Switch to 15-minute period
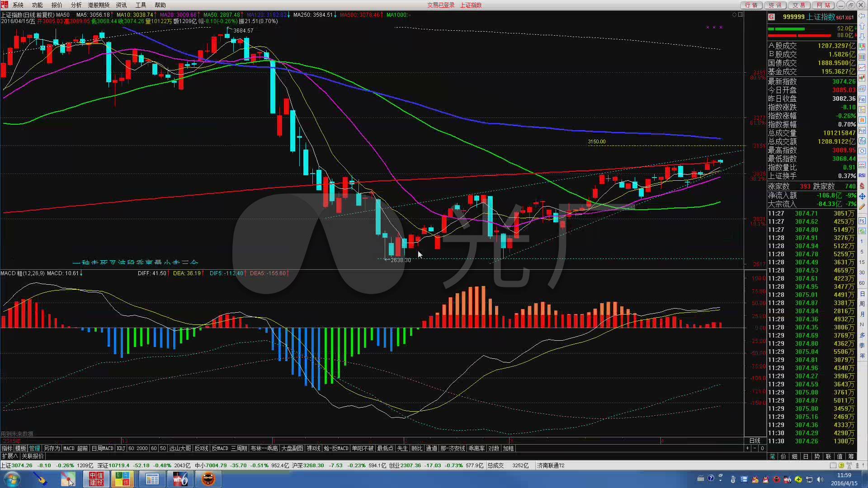The width and height of the screenshot is (868, 488). pyautogui.click(x=862, y=262)
